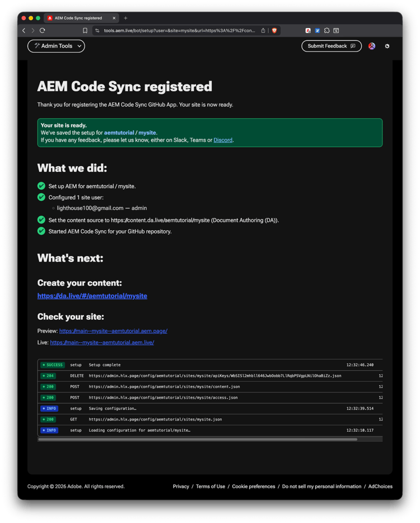
Task: Click the content.json POST log URL
Action: [x=164, y=386]
